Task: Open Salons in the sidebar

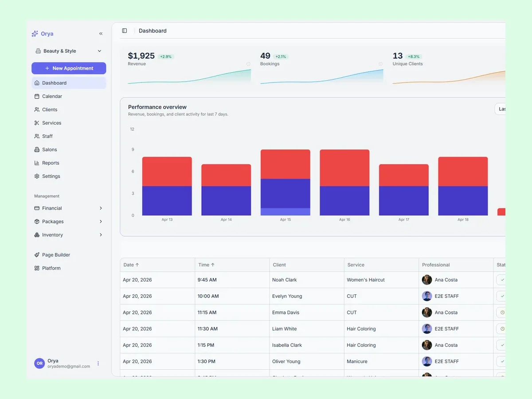Action: (x=69, y=149)
